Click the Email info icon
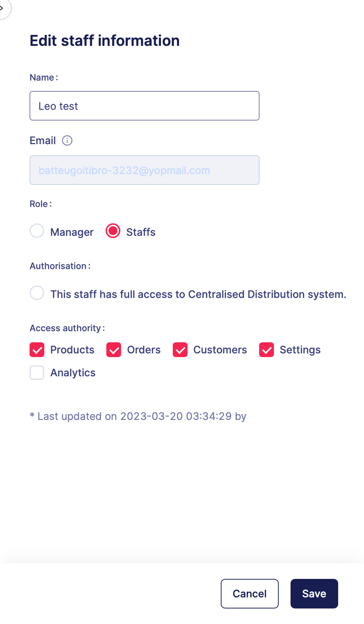This screenshot has width=364, height=624. coord(67,140)
